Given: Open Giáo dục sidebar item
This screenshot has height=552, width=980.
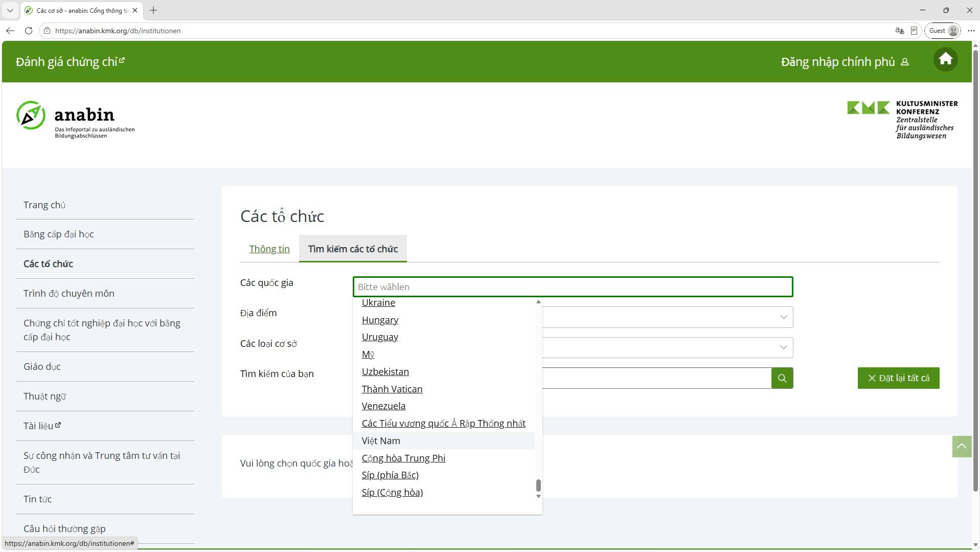Looking at the screenshot, I should [x=42, y=366].
